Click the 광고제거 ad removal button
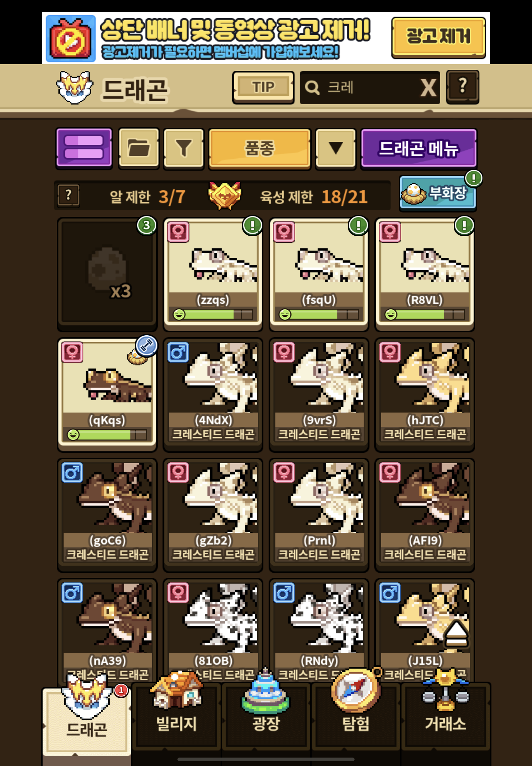The width and height of the screenshot is (532, 766). pos(438,38)
